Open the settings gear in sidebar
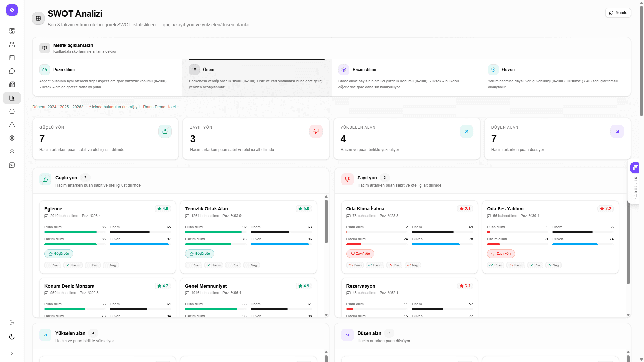Viewport: 644px width, 362px height. click(x=12, y=138)
